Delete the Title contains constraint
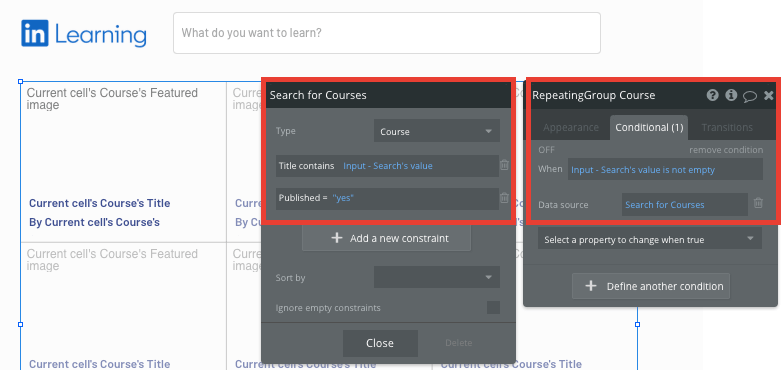The width and height of the screenshot is (782, 370). pyautogui.click(x=505, y=165)
